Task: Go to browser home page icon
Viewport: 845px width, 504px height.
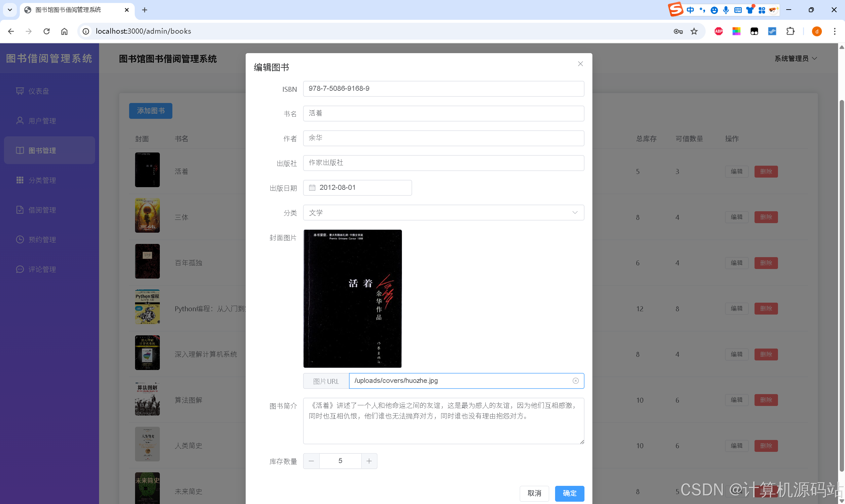Action: (x=64, y=31)
